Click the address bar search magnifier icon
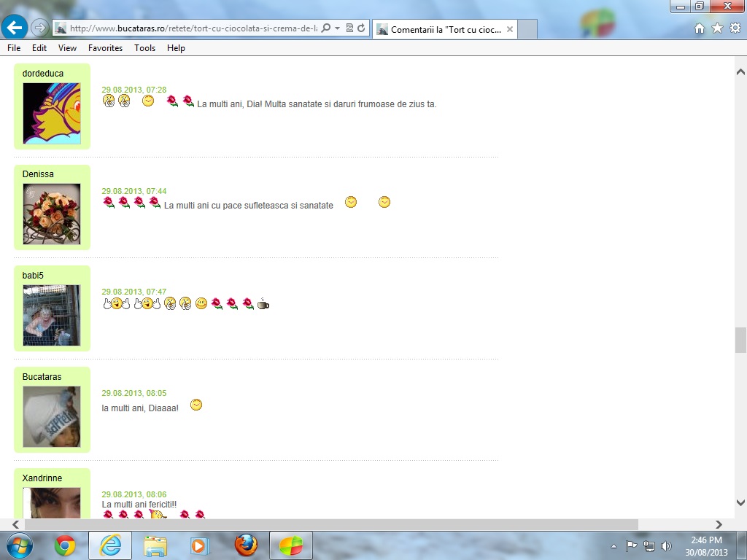This screenshot has width=747, height=560. coord(326,28)
